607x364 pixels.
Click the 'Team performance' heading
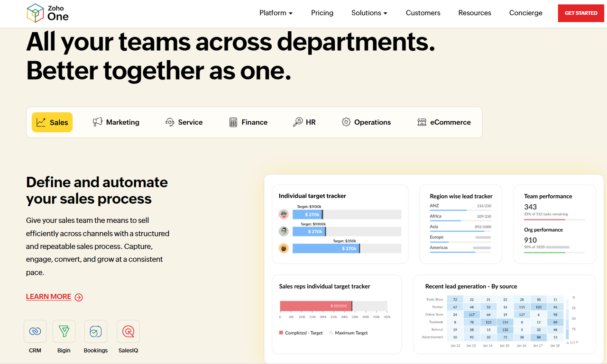tap(548, 196)
